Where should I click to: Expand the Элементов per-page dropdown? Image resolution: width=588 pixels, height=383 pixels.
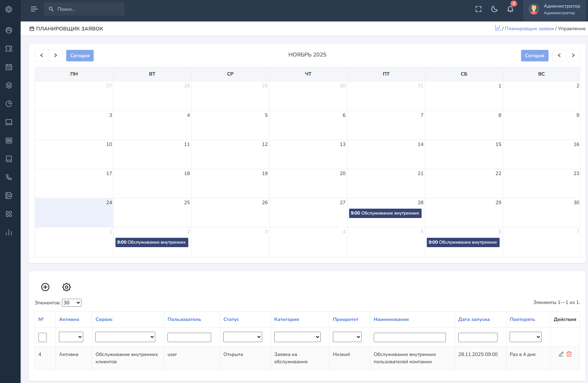tap(72, 303)
